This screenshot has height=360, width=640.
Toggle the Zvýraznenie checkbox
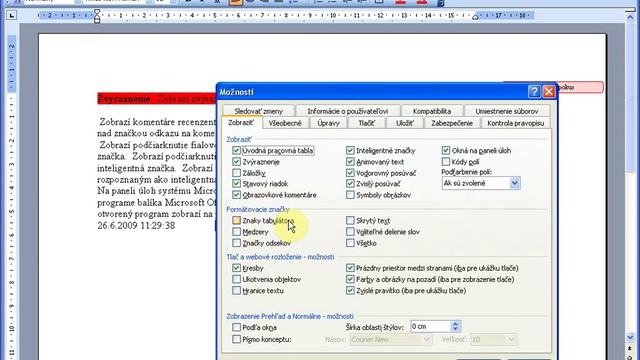coord(236,162)
